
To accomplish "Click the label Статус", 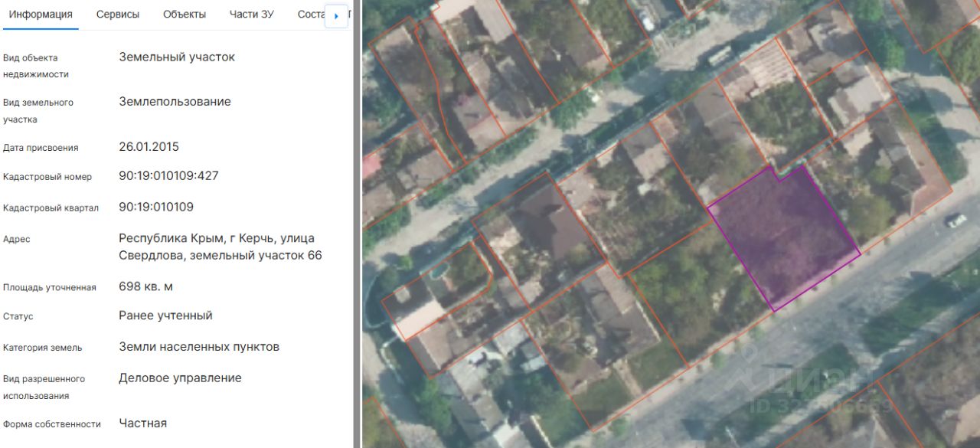I will 18,316.
